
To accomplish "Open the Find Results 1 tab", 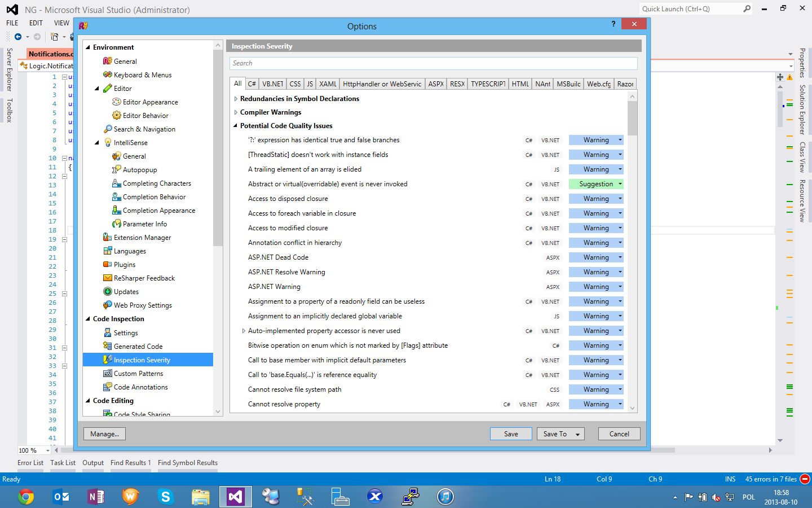I will 130,463.
